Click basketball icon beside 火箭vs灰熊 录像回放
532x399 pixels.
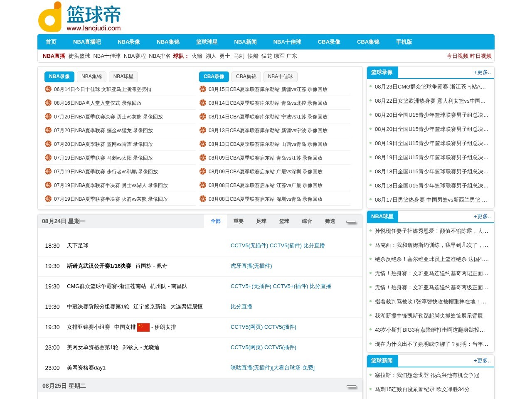(x=48, y=199)
